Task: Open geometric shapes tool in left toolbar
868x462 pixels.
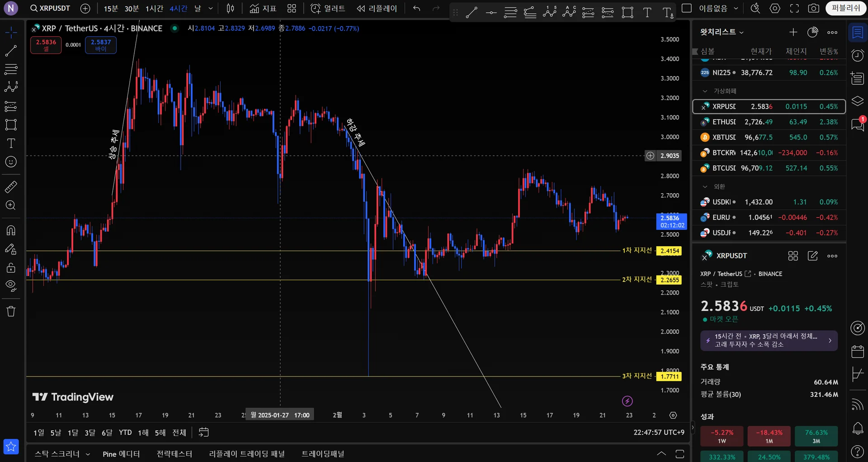Action: [11, 124]
